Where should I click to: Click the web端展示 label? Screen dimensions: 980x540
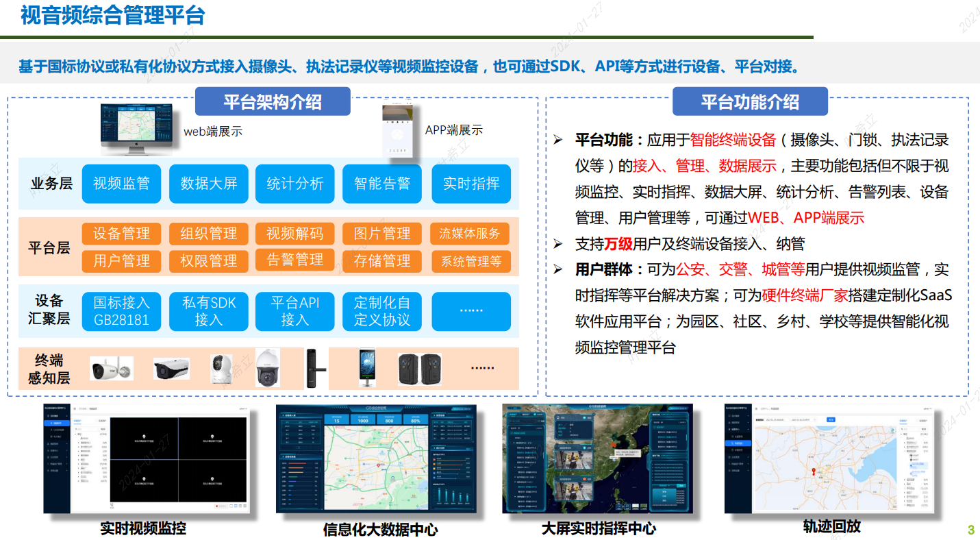pyautogui.click(x=213, y=132)
